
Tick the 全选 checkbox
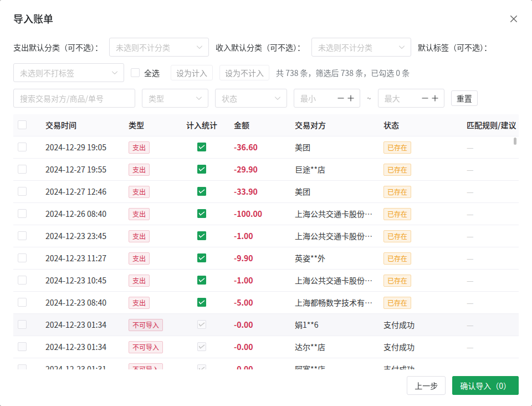click(x=135, y=73)
